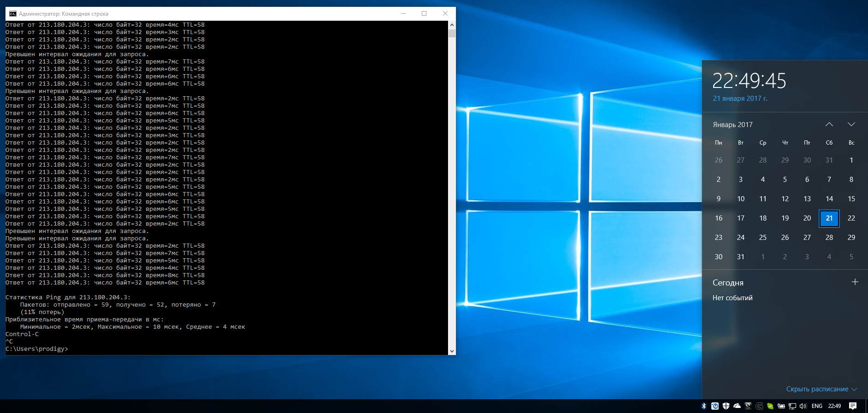Viewport: 868px width, 413px height.
Task: Minimize the Command Prompt window
Action: point(403,14)
